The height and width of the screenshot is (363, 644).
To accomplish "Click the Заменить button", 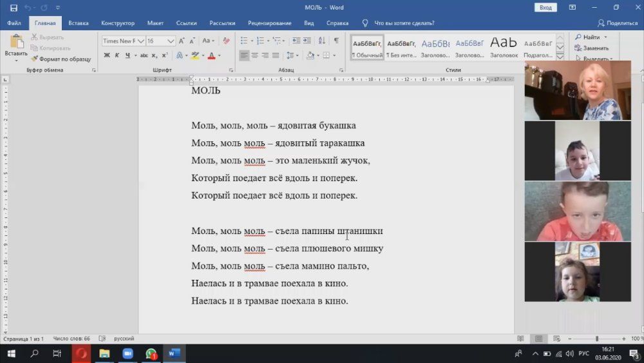I will pyautogui.click(x=591, y=48).
